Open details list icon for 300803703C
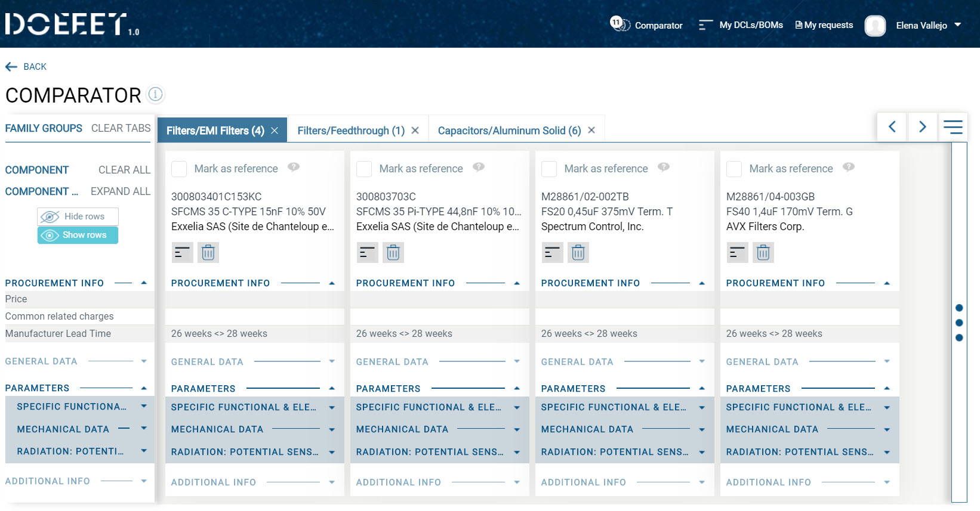 coord(367,253)
